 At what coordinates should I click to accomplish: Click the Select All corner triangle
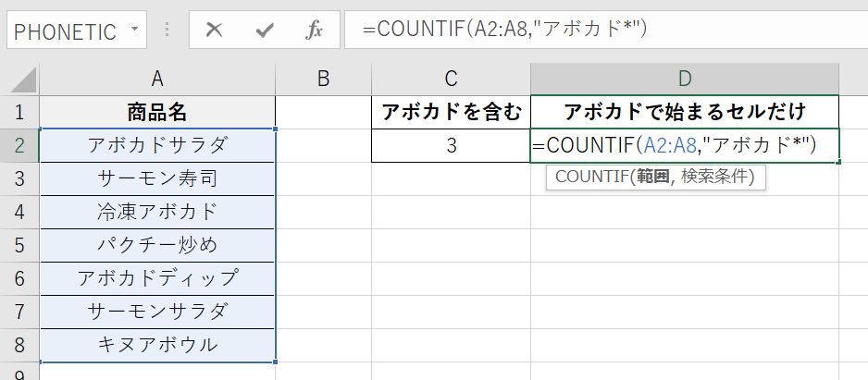point(19,79)
